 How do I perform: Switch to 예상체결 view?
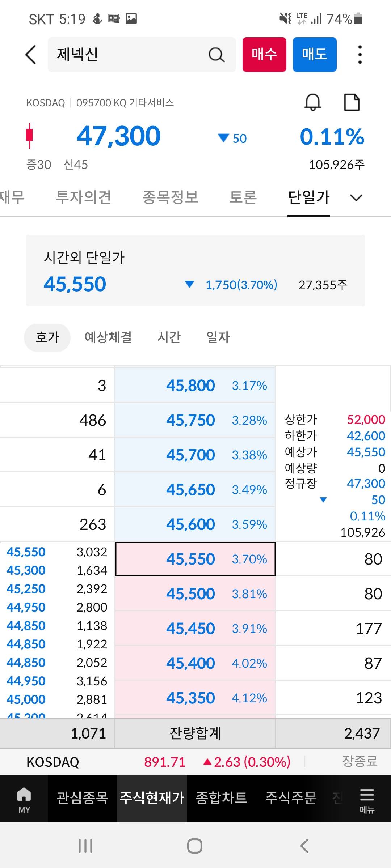pyautogui.click(x=108, y=337)
